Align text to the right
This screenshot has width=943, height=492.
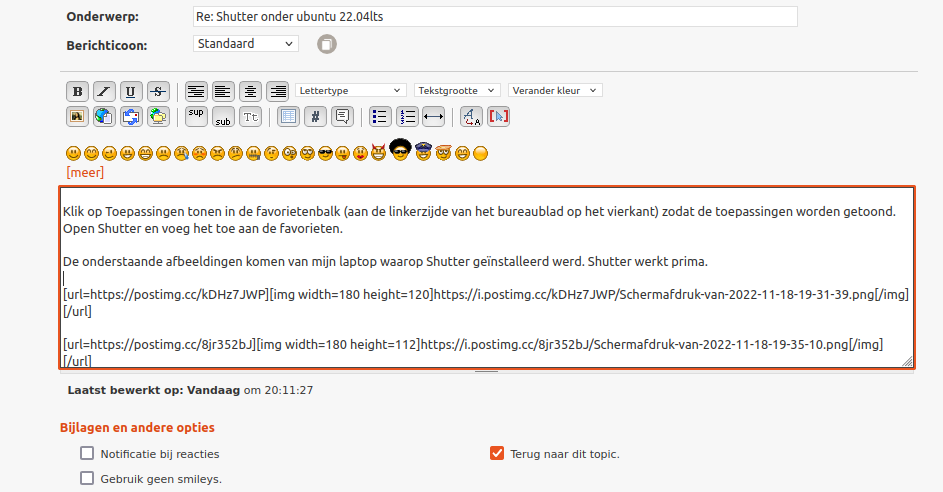pyautogui.click(x=278, y=91)
